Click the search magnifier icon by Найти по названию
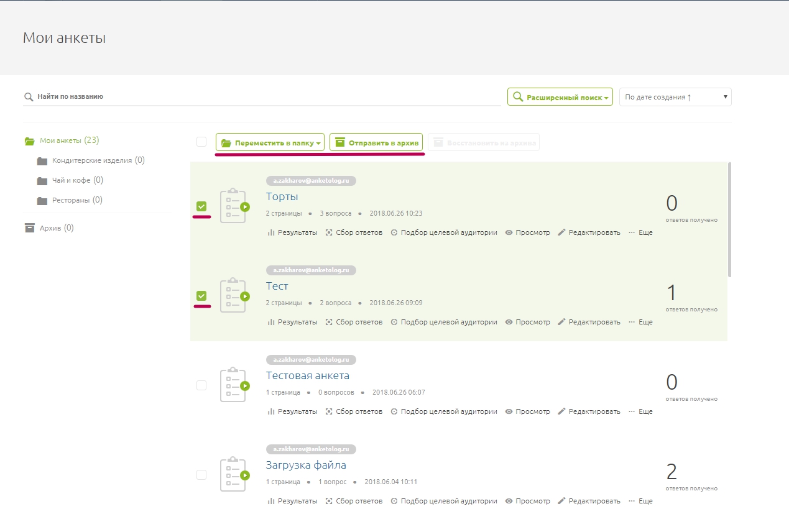This screenshot has width=789, height=532. [x=28, y=97]
